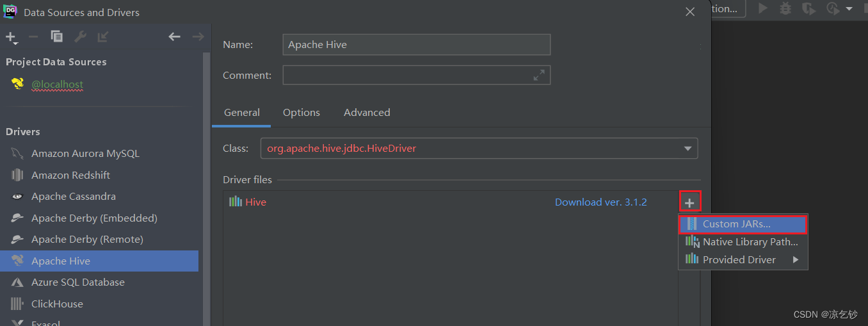
Task: Expand the Provided Driver submenu
Action: click(796, 259)
